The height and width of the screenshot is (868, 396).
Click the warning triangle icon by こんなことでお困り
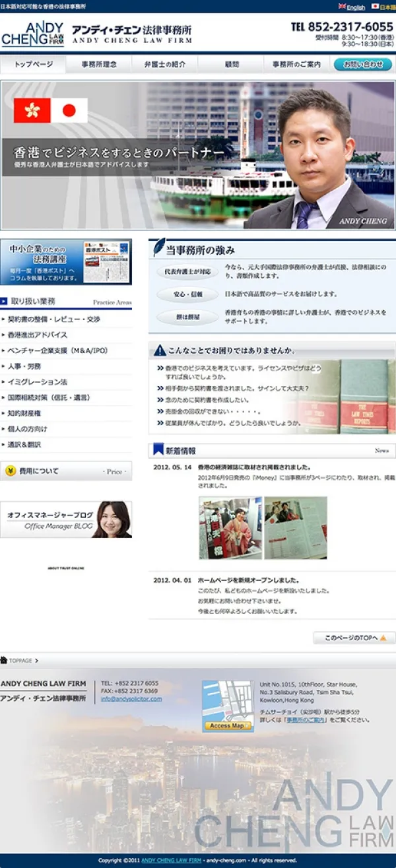coord(159,351)
